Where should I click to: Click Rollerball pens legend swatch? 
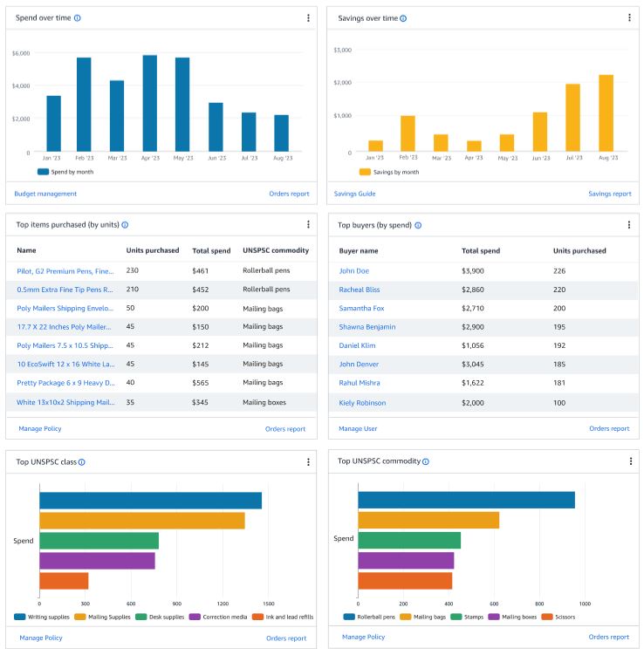349,617
